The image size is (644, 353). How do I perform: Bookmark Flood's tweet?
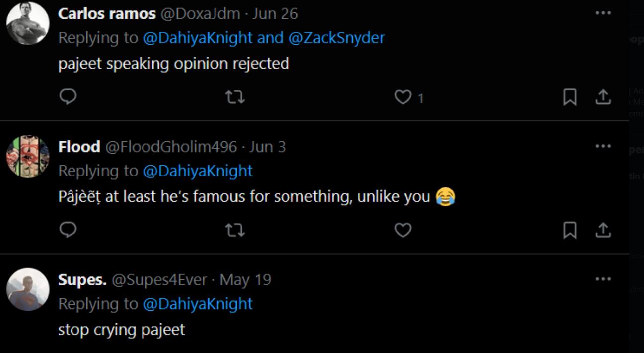(x=570, y=230)
